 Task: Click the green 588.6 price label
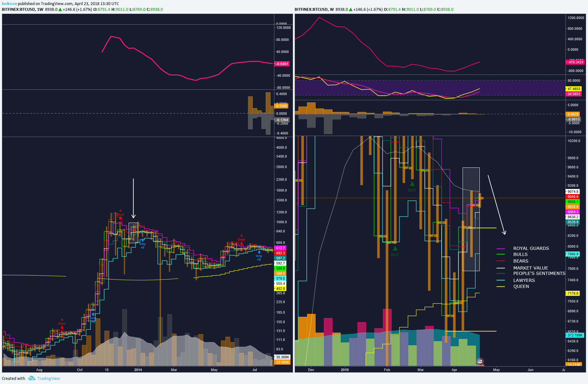click(280, 268)
